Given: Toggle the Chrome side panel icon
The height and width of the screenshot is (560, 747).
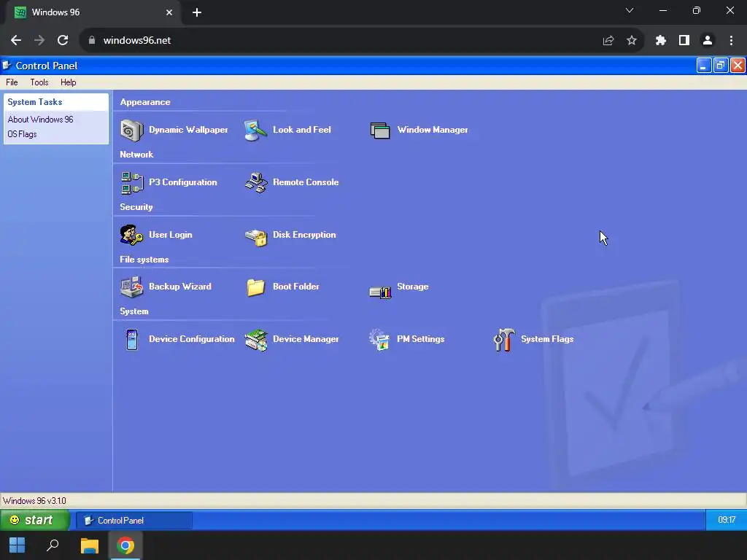Looking at the screenshot, I should point(684,41).
